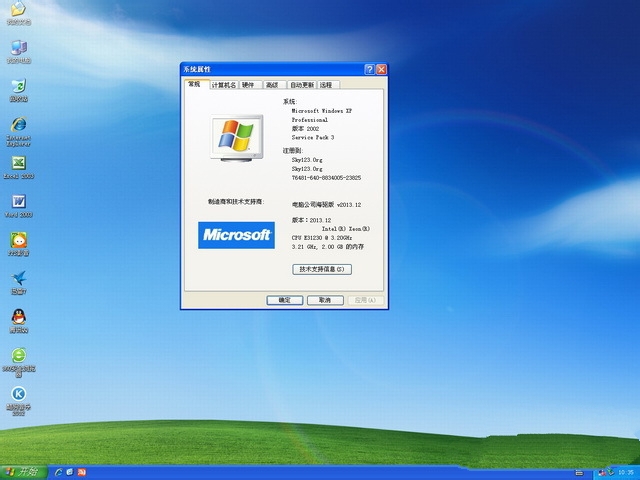640x480 pixels.
Task: Switch to the 计算机名 tab
Action: click(224, 85)
